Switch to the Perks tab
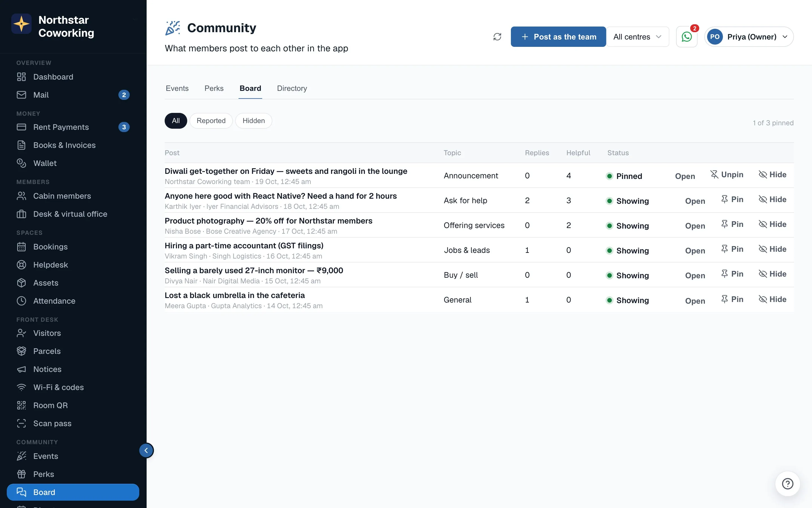812x508 pixels. [x=214, y=88]
